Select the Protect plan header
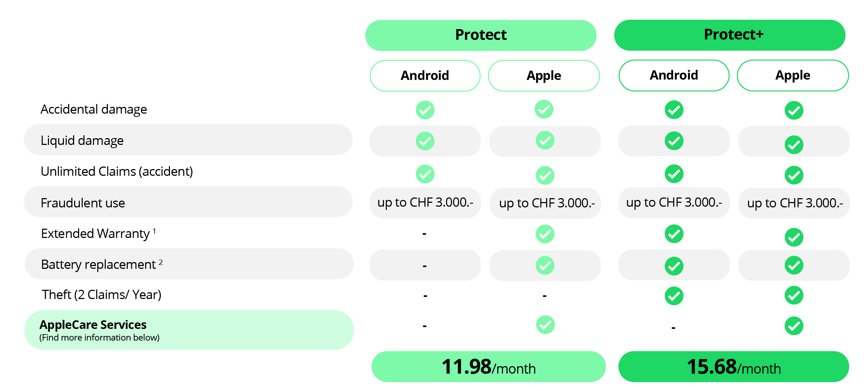Screen dimensions: 868x391 (480, 35)
